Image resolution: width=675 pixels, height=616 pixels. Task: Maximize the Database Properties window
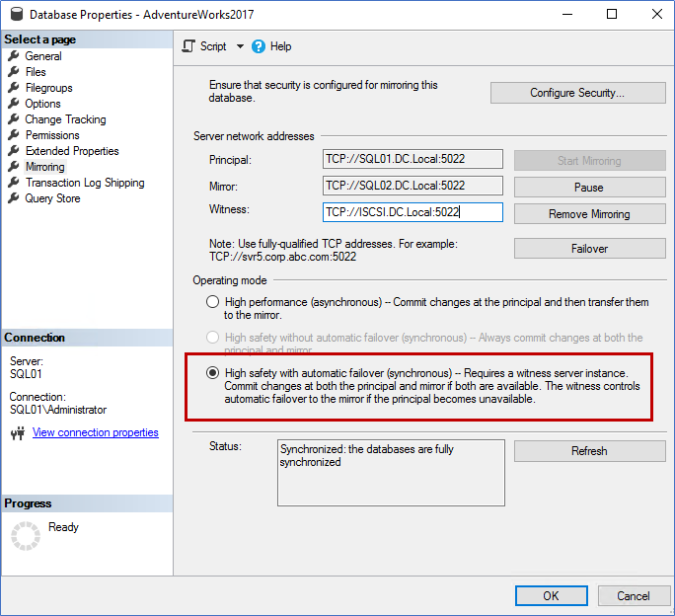click(612, 14)
